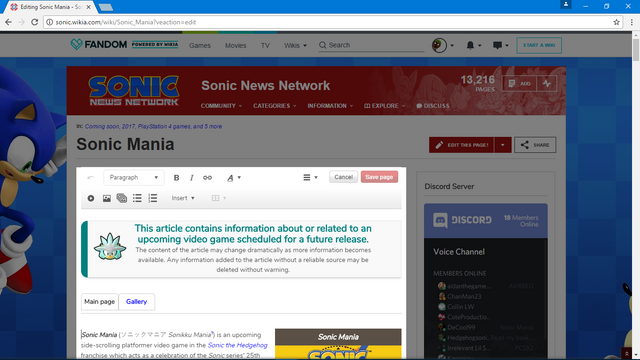Open the wiki activity pulse icon
Image resolution: width=640 pixels, height=360 pixels.
[547, 84]
